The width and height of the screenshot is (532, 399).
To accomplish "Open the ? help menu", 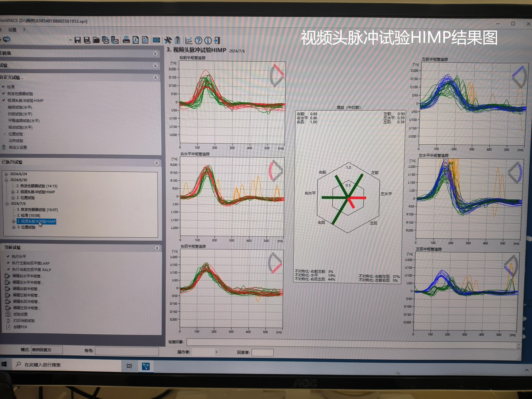I will pos(24,30).
